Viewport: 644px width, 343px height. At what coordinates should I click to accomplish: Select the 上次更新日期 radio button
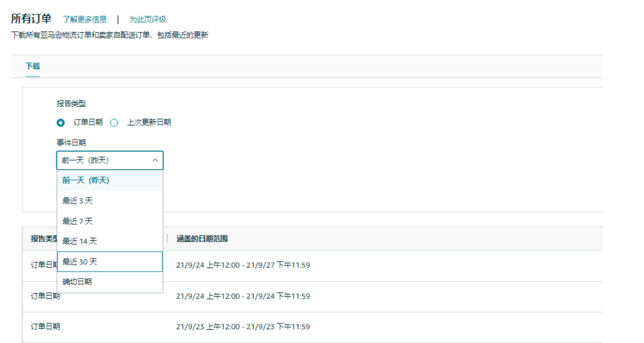pos(113,123)
